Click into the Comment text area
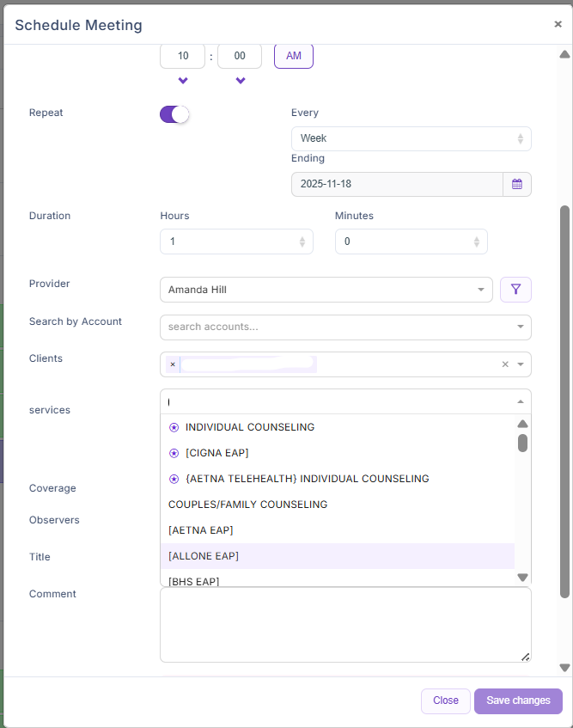 [x=345, y=625]
